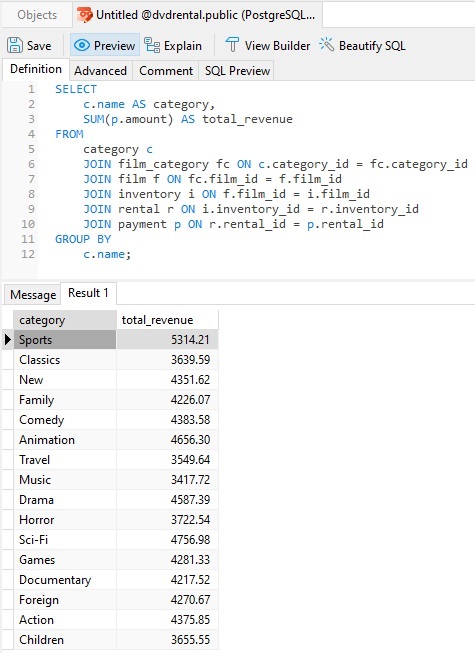
Task: Click JOIN film_category line in editor
Action: click(x=275, y=164)
